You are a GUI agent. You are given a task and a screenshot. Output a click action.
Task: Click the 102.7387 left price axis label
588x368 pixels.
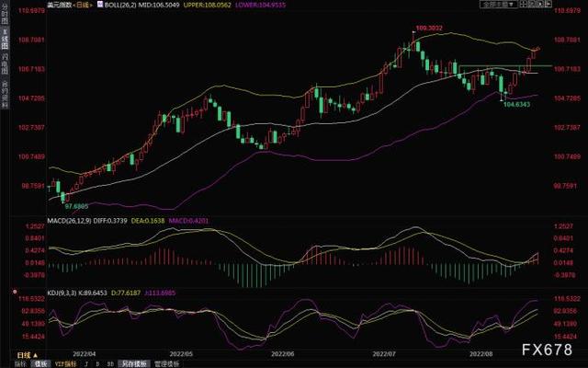[31, 128]
